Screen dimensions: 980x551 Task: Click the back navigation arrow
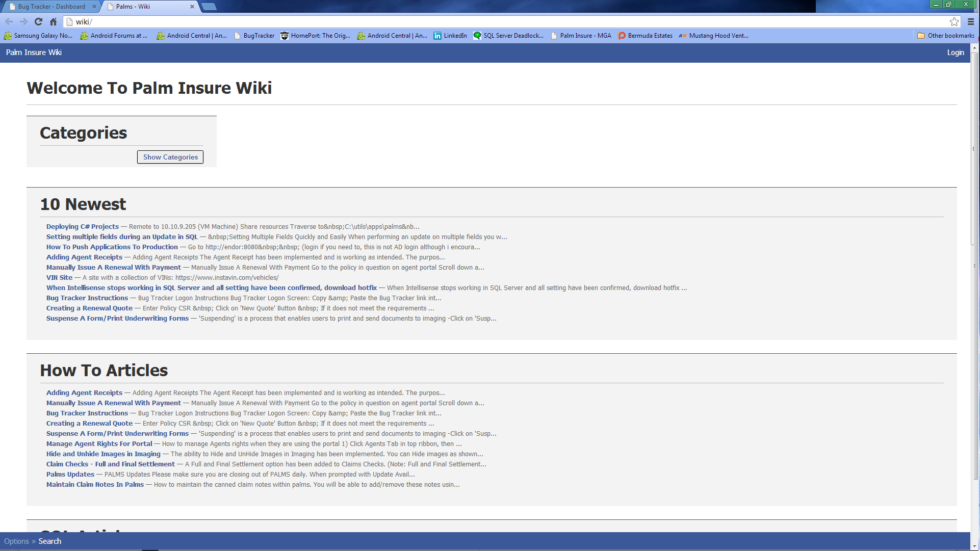click(9, 21)
